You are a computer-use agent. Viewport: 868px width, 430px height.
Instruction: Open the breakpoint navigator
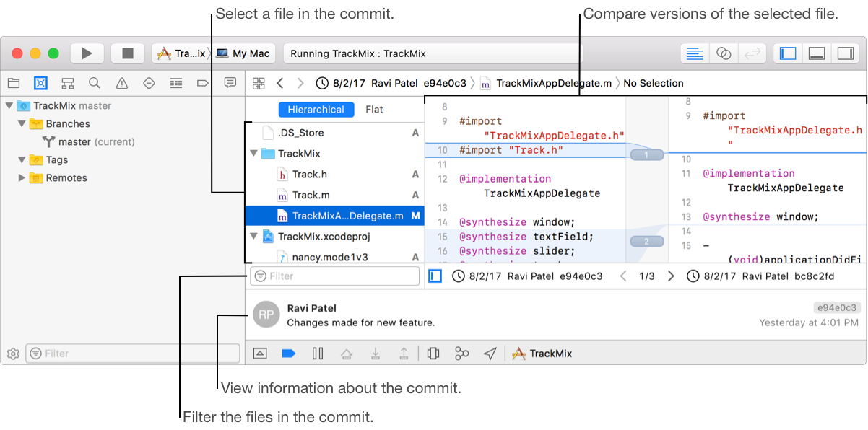(203, 83)
